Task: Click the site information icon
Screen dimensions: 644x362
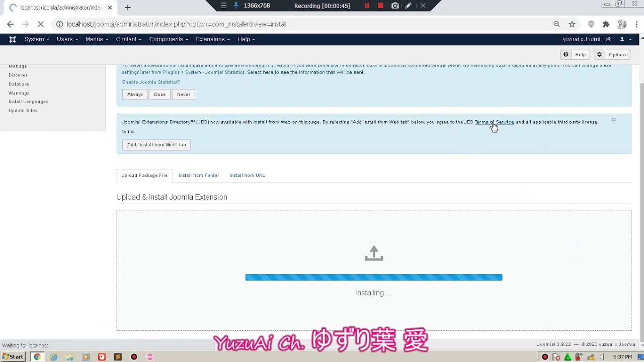Action: [x=59, y=24]
